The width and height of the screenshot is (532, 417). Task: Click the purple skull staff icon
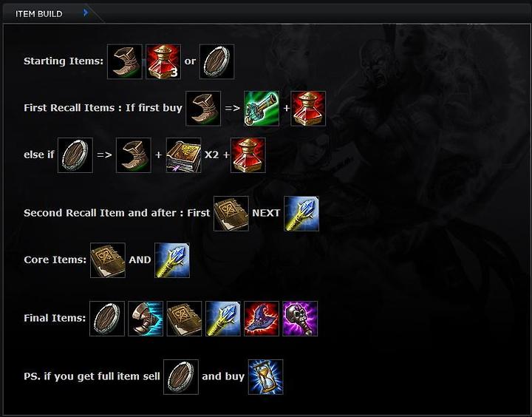tap(300, 319)
